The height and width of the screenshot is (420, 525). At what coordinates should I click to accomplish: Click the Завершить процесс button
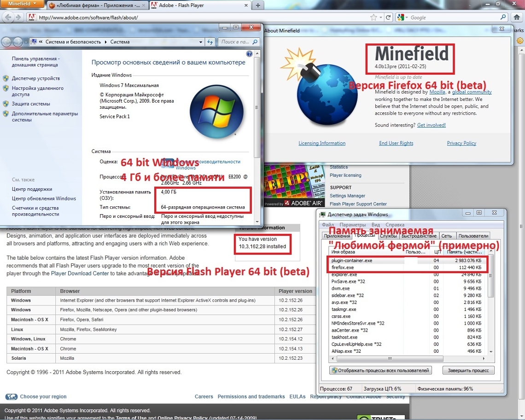468,370
